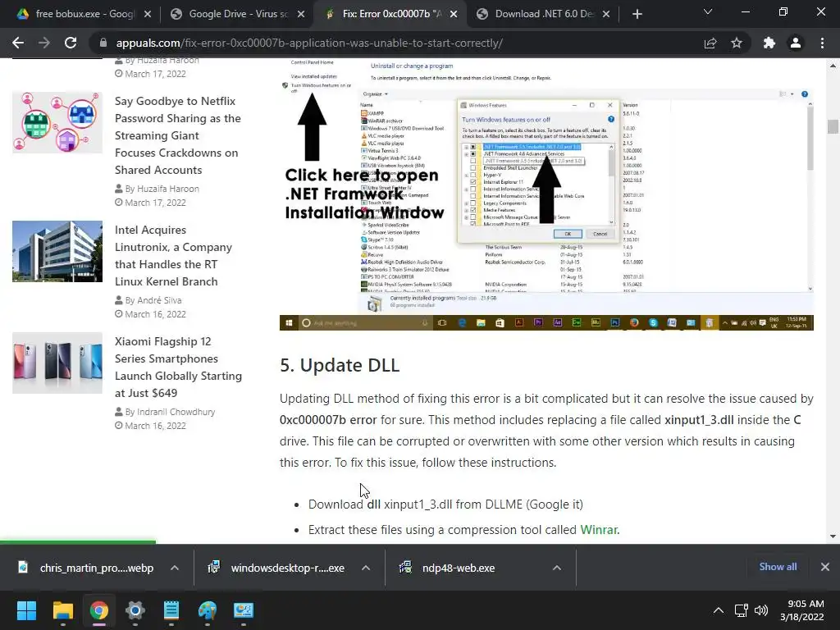Open File Explorer from taskbar
The image size is (840, 630).
point(62,610)
